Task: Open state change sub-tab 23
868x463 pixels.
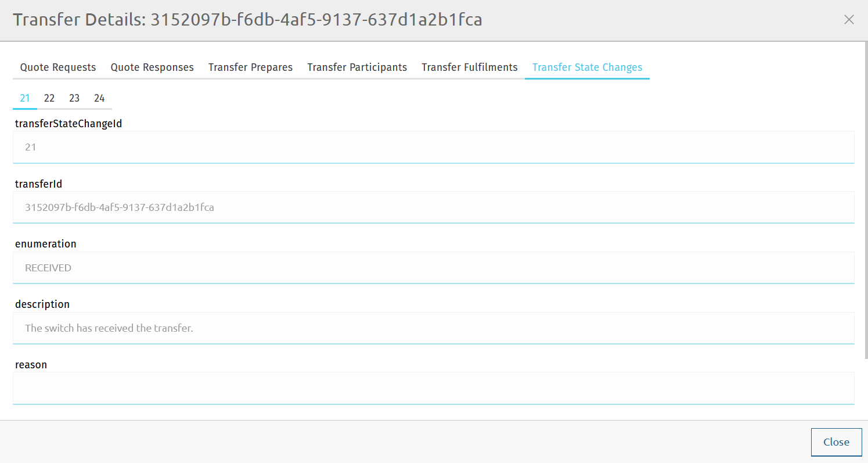Action: tap(74, 98)
